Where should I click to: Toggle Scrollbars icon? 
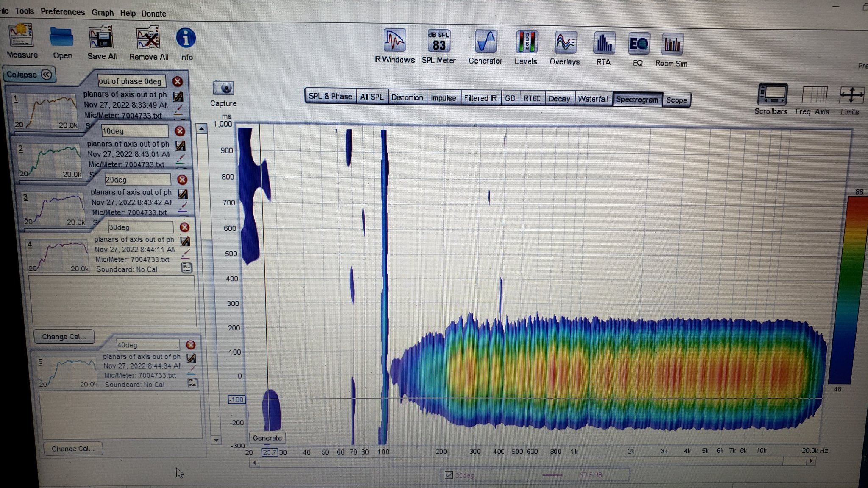(x=772, y=95)
